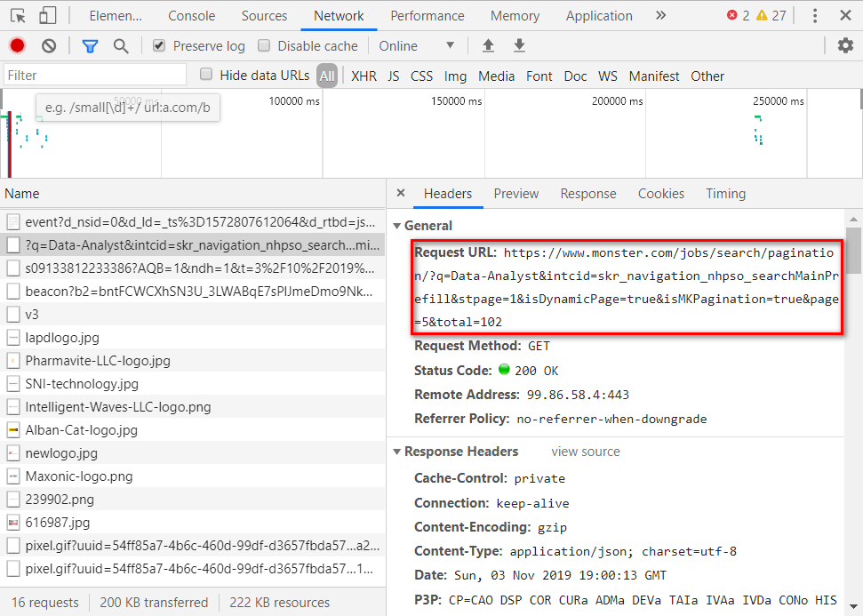Select the All filter button

(327, 76)
